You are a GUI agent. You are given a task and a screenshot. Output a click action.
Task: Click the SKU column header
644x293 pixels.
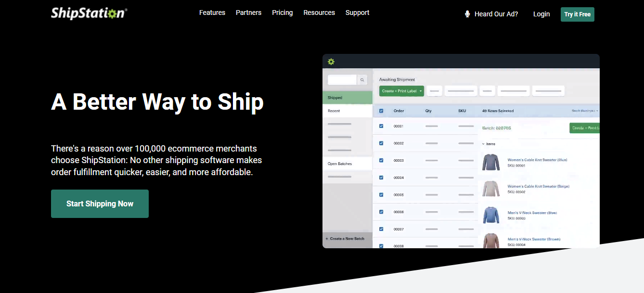pos(462,111)
